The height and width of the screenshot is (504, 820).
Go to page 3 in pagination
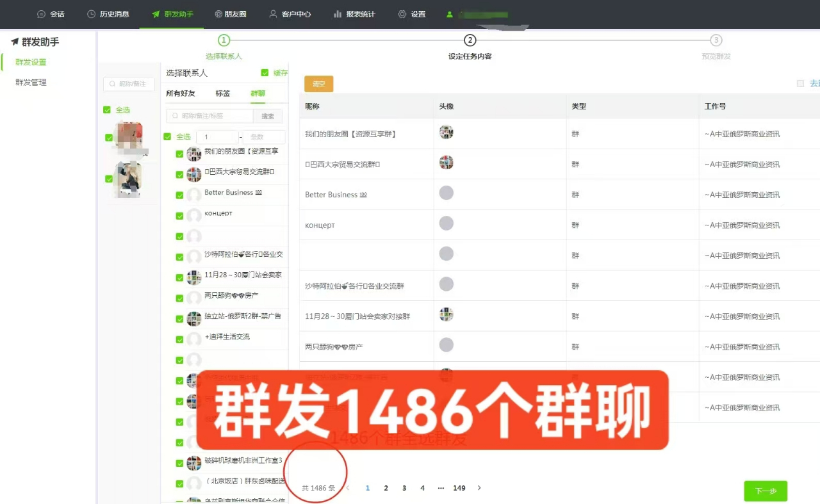[404, 488]
